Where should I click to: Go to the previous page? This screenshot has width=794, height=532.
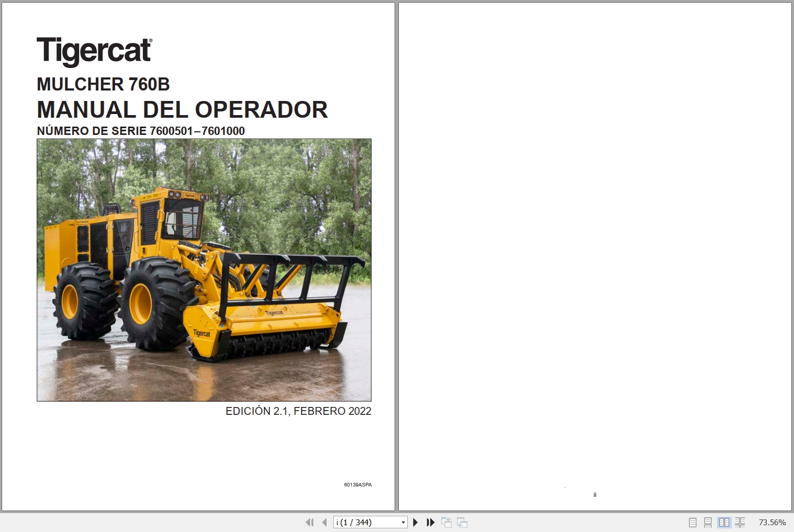point(324,522)
